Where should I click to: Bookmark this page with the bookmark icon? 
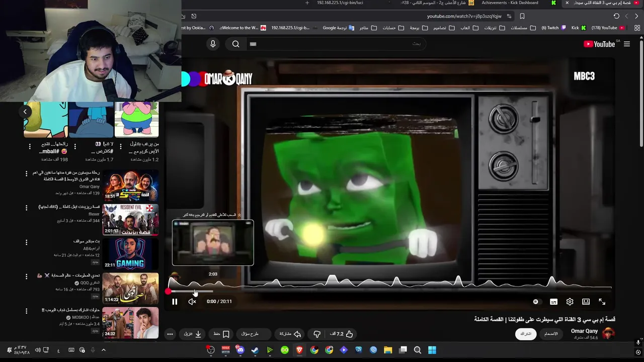[522, 16]
